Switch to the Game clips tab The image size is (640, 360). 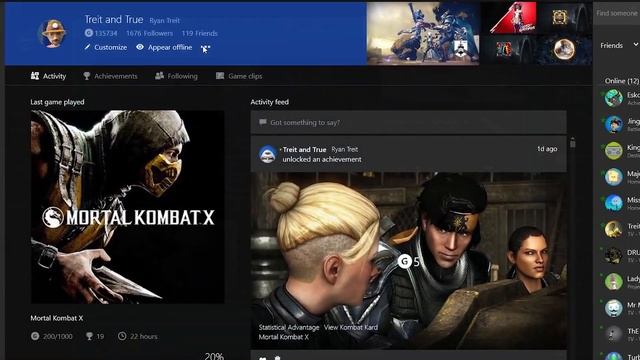pos(239,76)
